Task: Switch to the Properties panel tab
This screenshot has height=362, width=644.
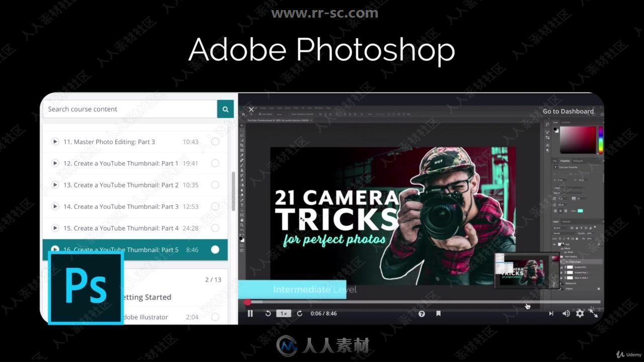Action: point(566,161)
